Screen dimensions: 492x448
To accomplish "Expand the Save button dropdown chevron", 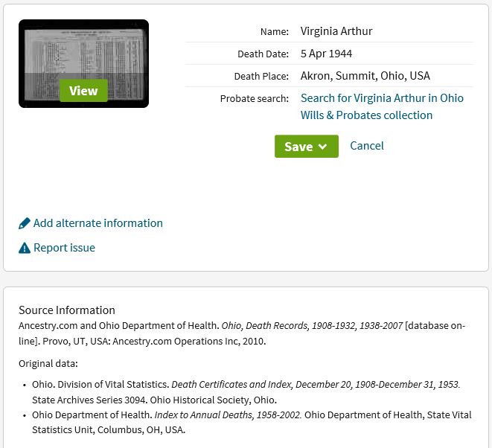I will point(322,147).
